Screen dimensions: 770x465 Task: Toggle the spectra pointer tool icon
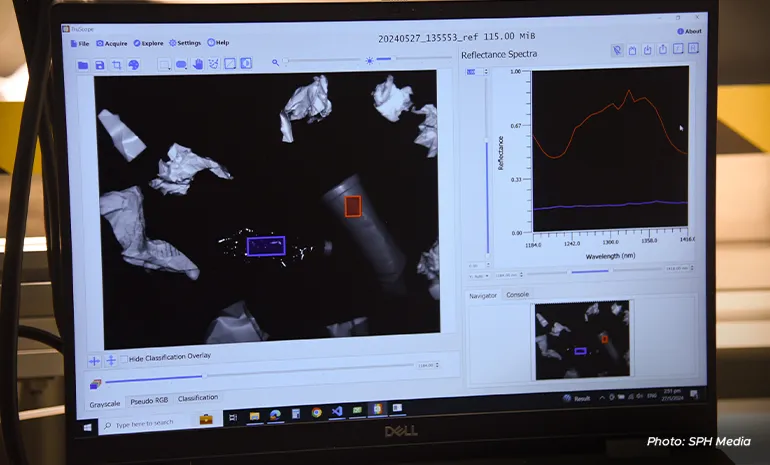617,50
